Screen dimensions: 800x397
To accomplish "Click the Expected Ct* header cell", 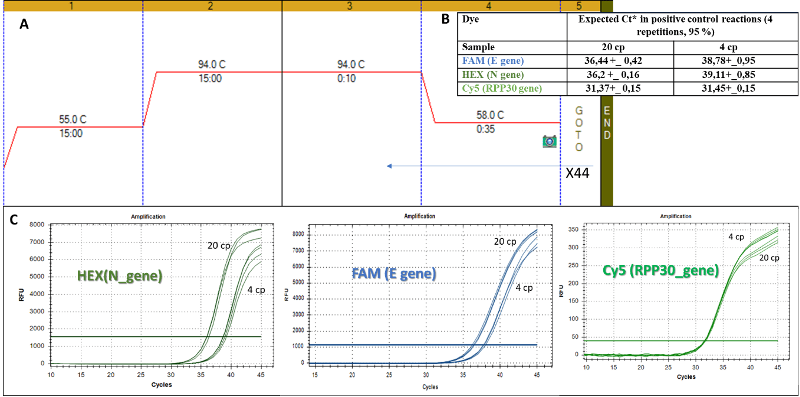I will [x=682, y=26].
